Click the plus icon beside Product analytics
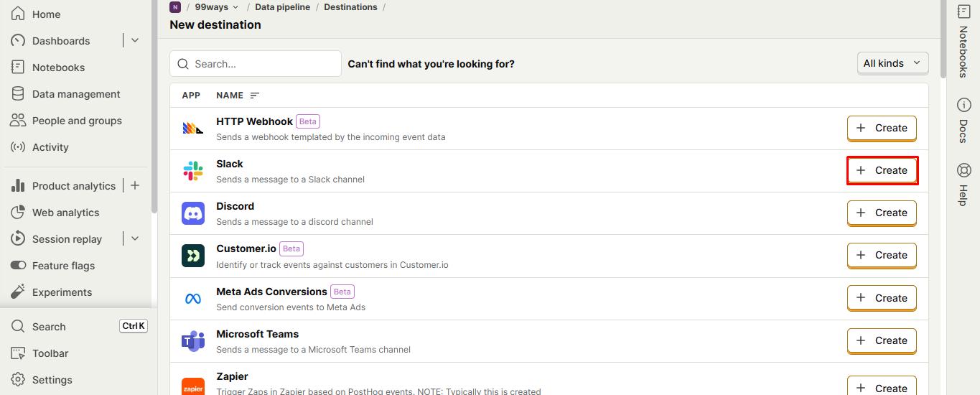This screenshot has width=980, height=395. click(134, 185)
